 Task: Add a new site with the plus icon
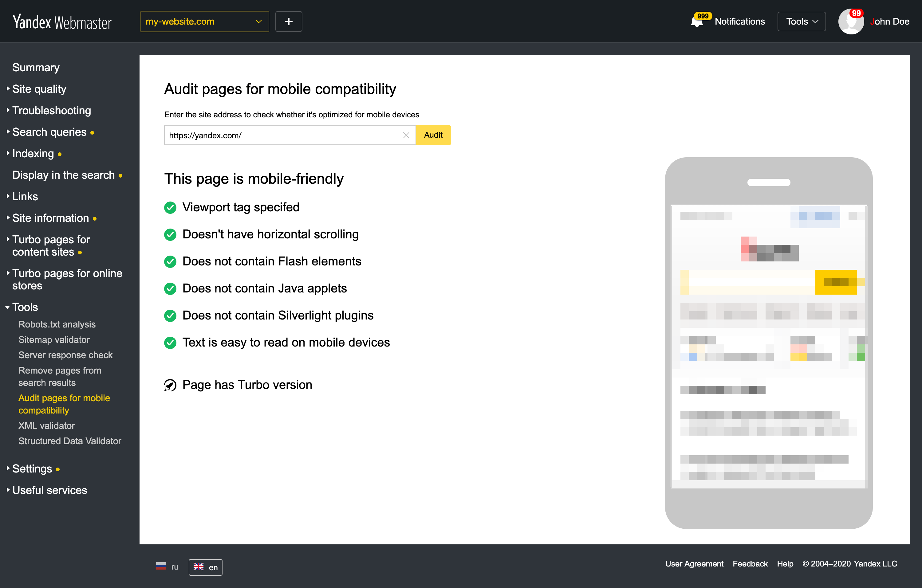289,21
